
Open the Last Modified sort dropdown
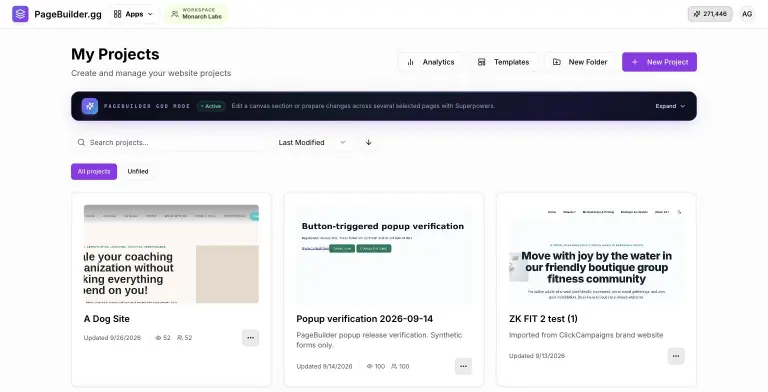pos(312,142)
